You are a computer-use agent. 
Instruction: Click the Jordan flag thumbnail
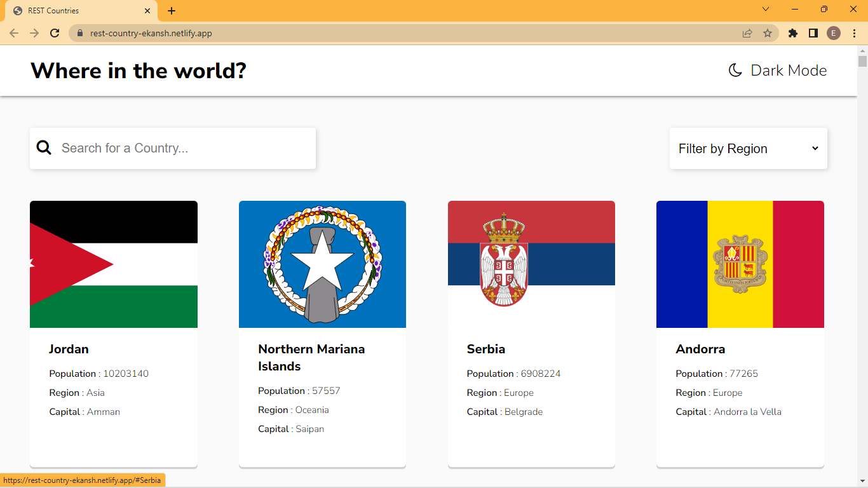[113, 264]
